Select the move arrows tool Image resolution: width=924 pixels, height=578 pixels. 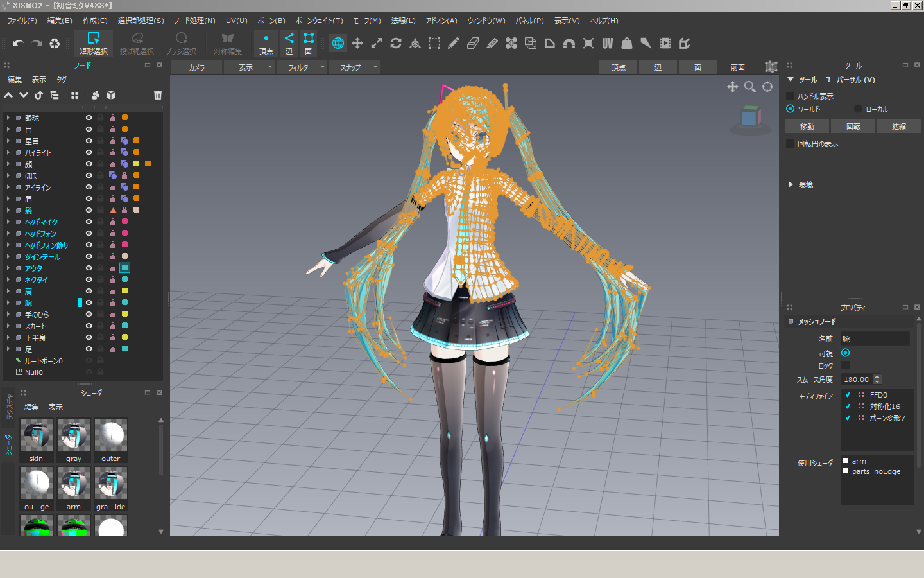(x=357, y=43)
